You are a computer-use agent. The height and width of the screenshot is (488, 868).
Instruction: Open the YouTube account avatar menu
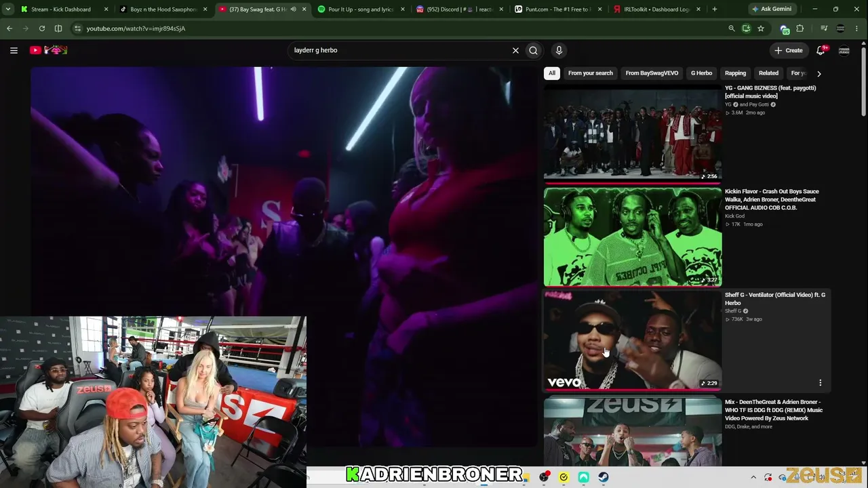point(844,50)
